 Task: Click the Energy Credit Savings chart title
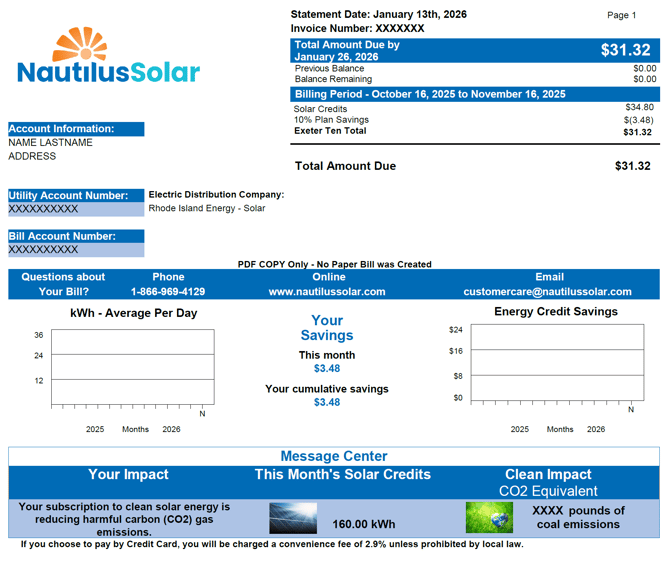(556, 312)
